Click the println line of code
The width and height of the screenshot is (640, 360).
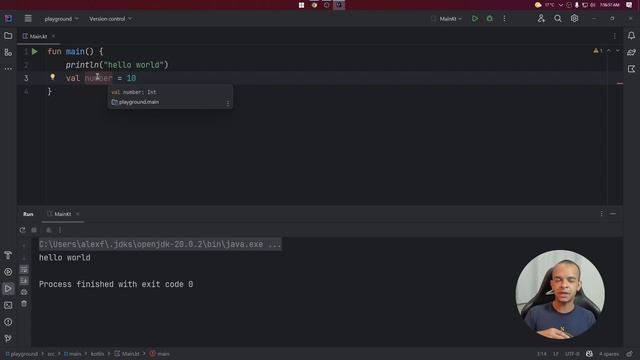pos(117,64)
